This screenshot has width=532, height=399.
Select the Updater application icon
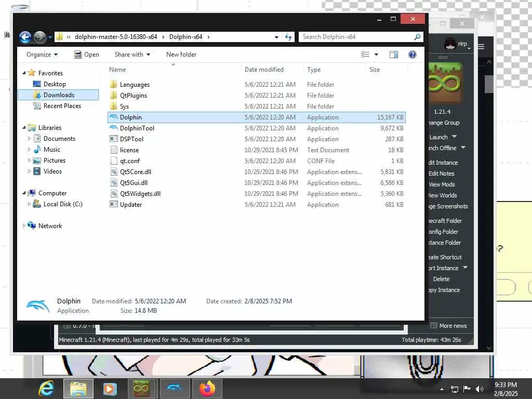(x=114, y=204)
